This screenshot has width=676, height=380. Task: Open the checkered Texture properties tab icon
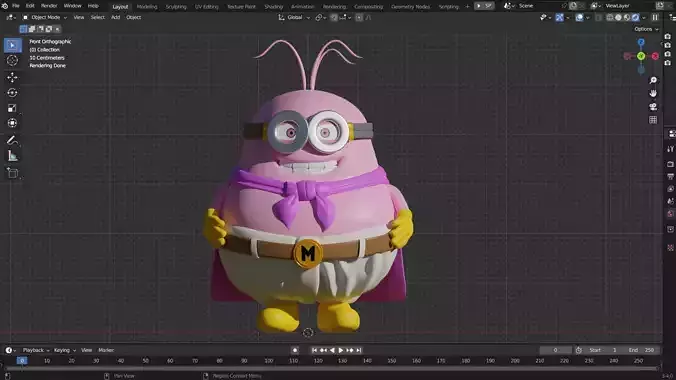point(671,248)
